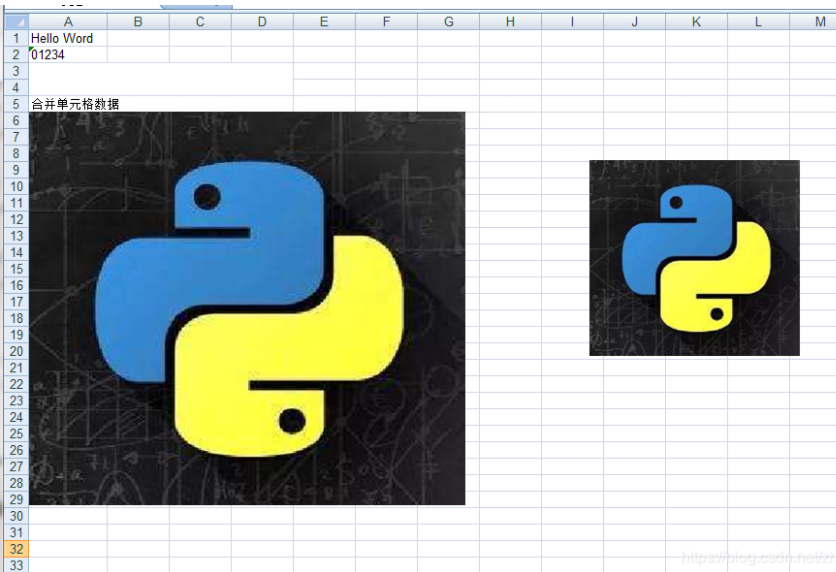
Task: Select column B header
Action: tap(138, 22)
